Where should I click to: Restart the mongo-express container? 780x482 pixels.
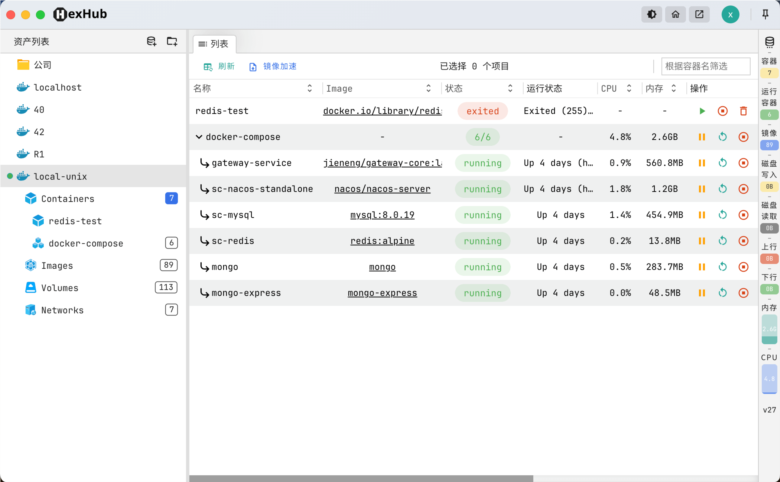point(723,293)
